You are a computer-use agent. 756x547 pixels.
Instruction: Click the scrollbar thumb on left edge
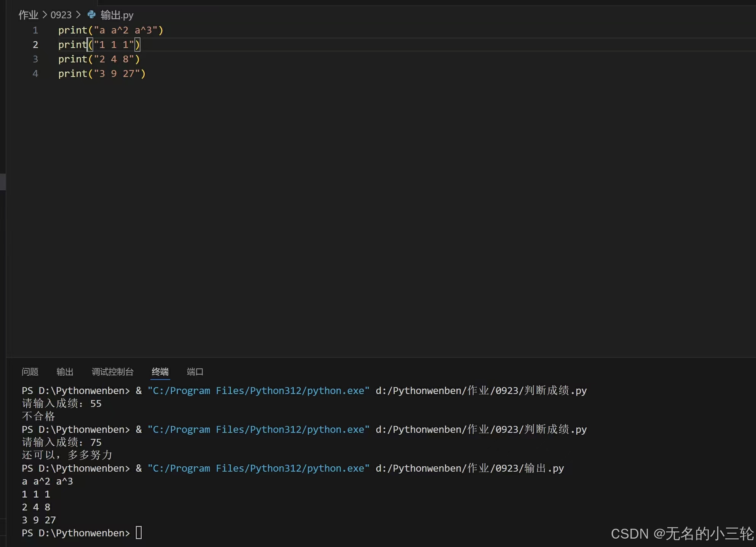pos(3,182)
